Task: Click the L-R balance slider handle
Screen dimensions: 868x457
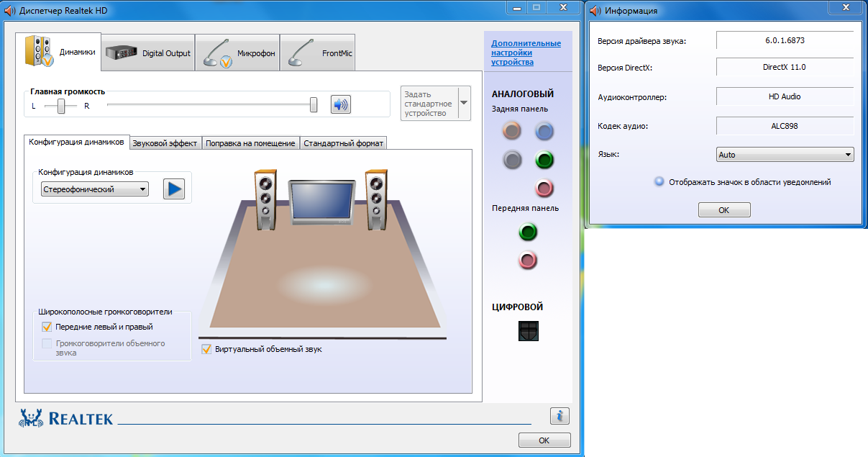Action: pos(62,106)
